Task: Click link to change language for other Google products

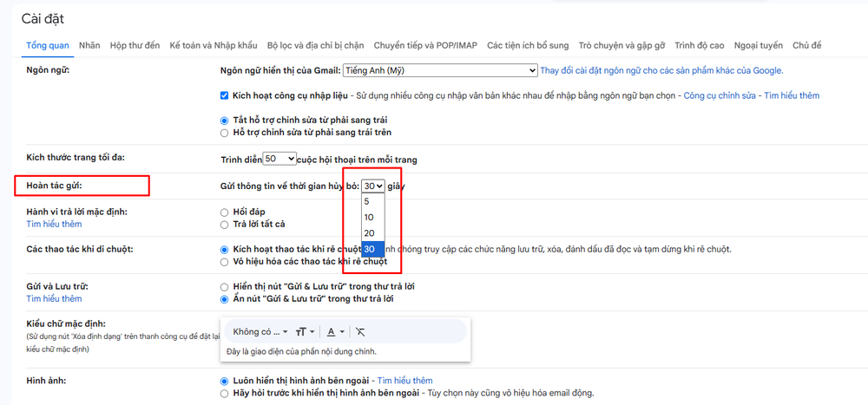Action: tap(661, 70)
